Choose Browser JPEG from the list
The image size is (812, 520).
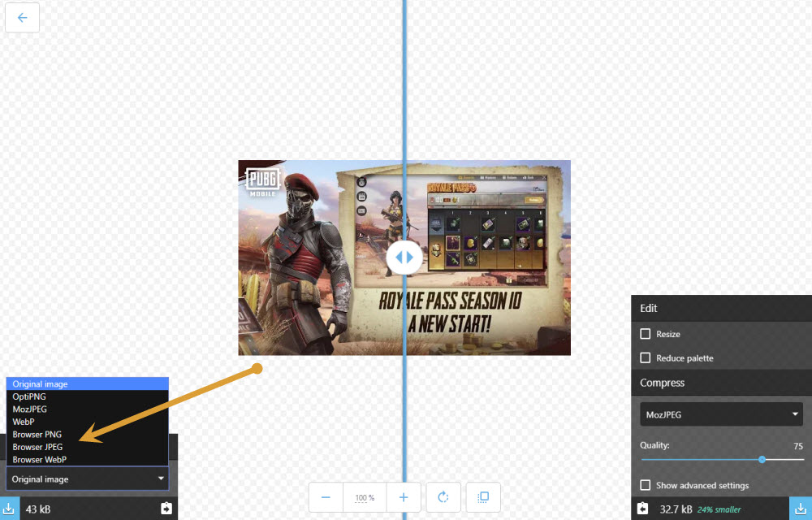88,447
